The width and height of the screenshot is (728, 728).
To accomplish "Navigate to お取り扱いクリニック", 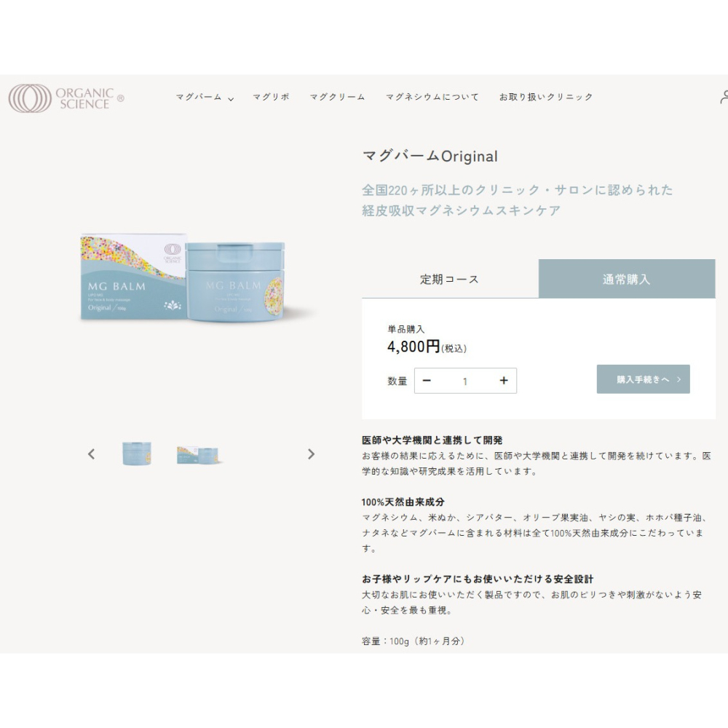I will tap(546, 97).
